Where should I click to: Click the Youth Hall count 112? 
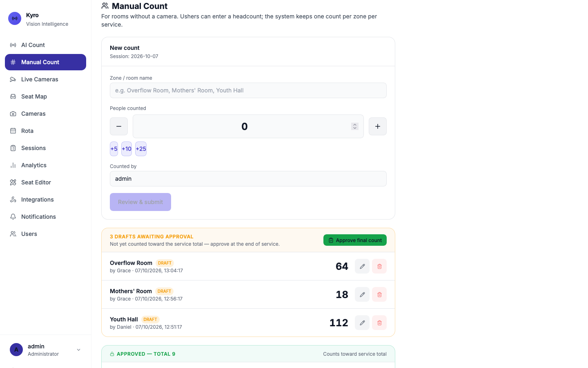tap(339, 323)
